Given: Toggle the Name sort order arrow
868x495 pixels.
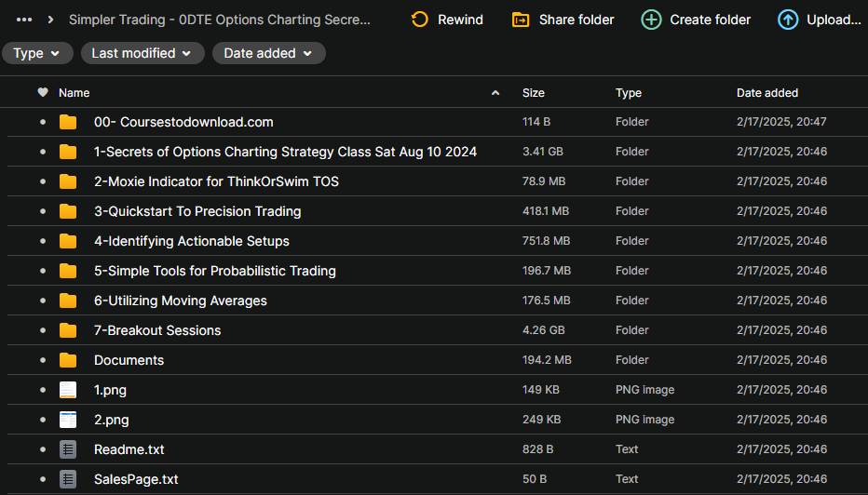Looking at the screenshot, I should pyautogui.click(x=495, y=93).
